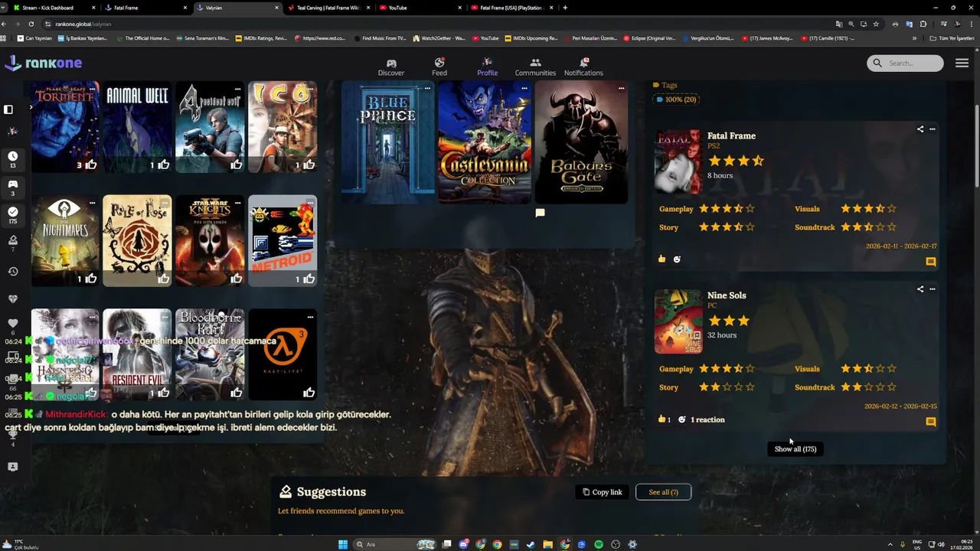Open Animal Well card options dots
This screenshot has width=980, height=551.
[165, 89]
